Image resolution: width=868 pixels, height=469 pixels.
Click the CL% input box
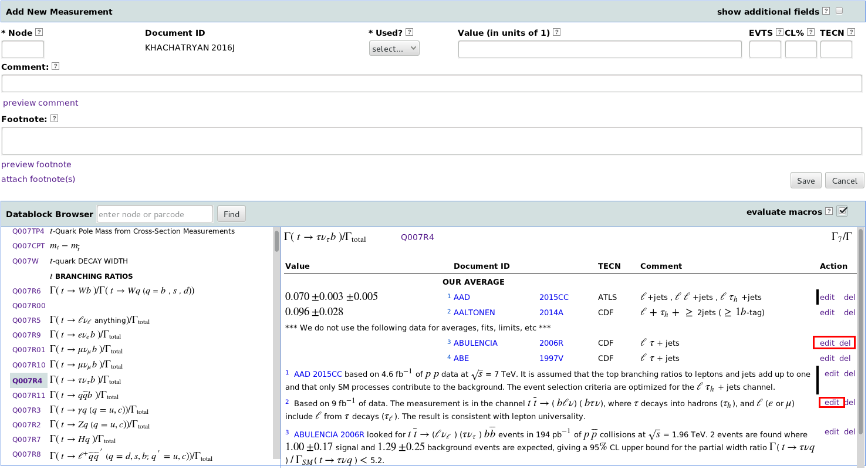tap(801, 49)
